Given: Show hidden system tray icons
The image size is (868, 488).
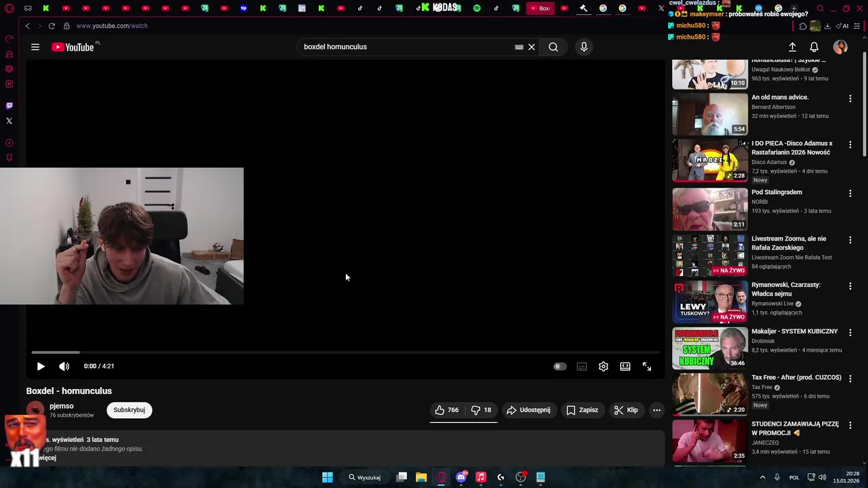Looking at the screenshot, I should [762, 477].
